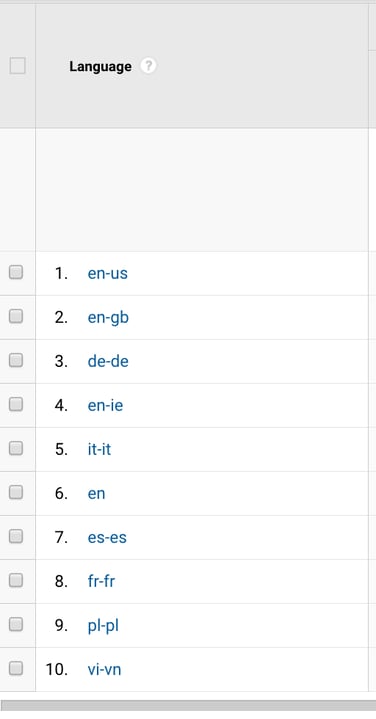Screen dimensions: 376x719
Task: Check the vi-vn row checkbox
Action: click(x=16, y=669)
